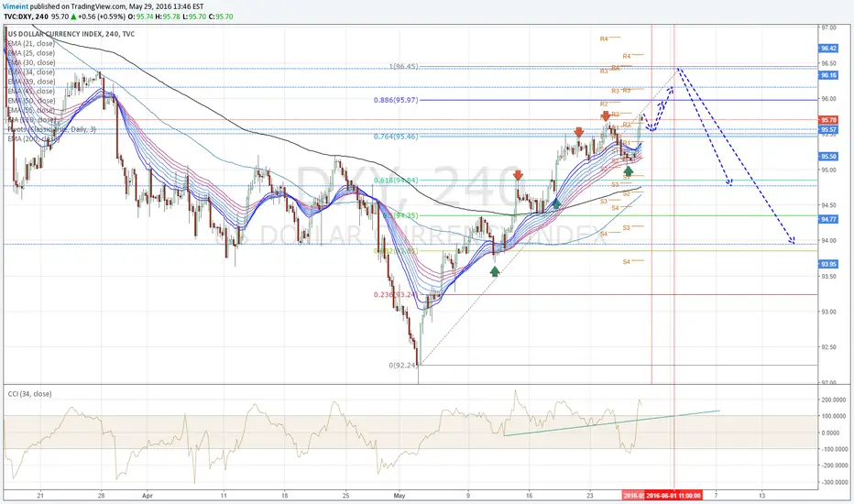
Task: Click the 96.16 blue price tag
Action: point(828,75)
